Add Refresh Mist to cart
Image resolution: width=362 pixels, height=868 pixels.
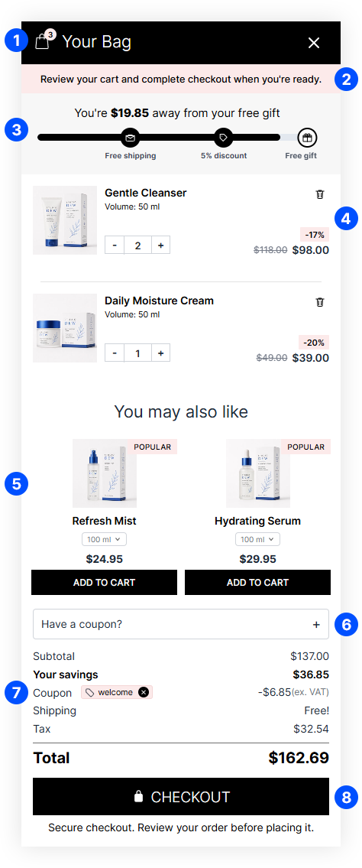tap(104, 582)
